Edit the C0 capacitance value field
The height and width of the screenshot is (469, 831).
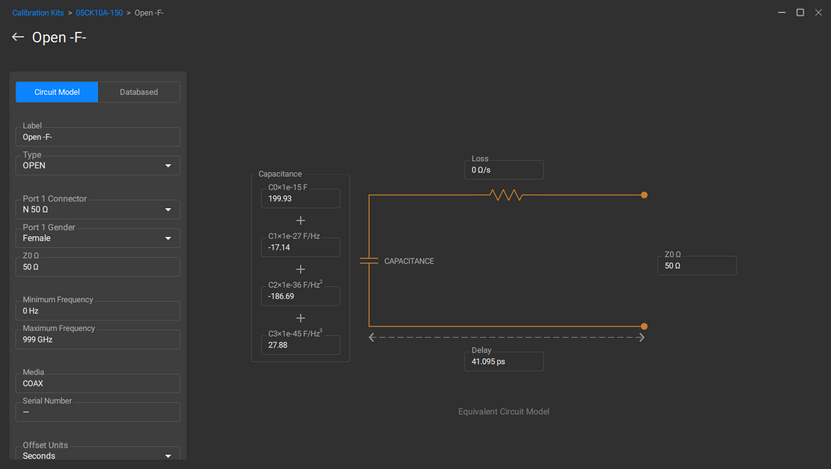pos(301,198)
